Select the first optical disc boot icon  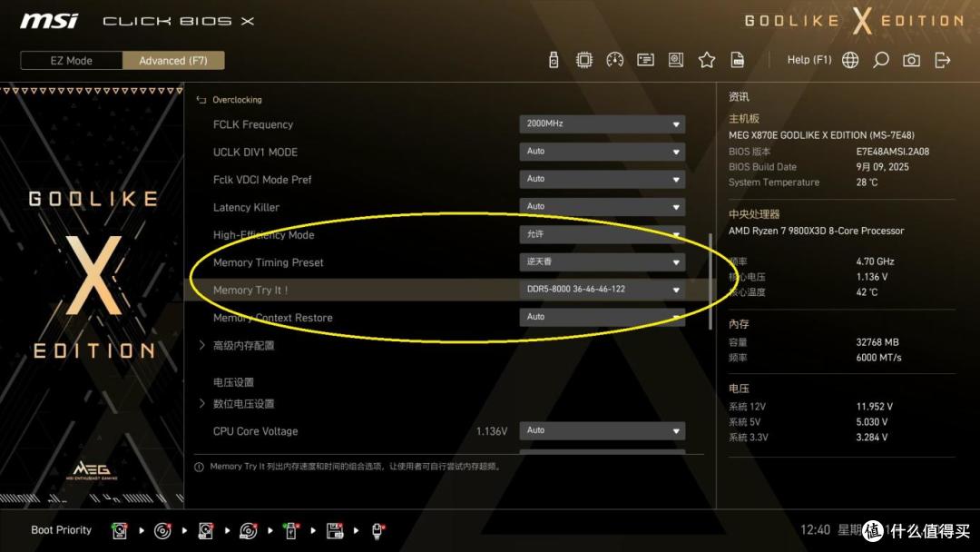[162, 531]
